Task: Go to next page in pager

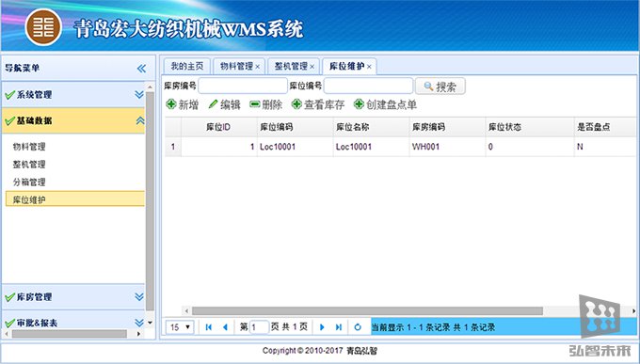Action: click(x=322, y=327)
